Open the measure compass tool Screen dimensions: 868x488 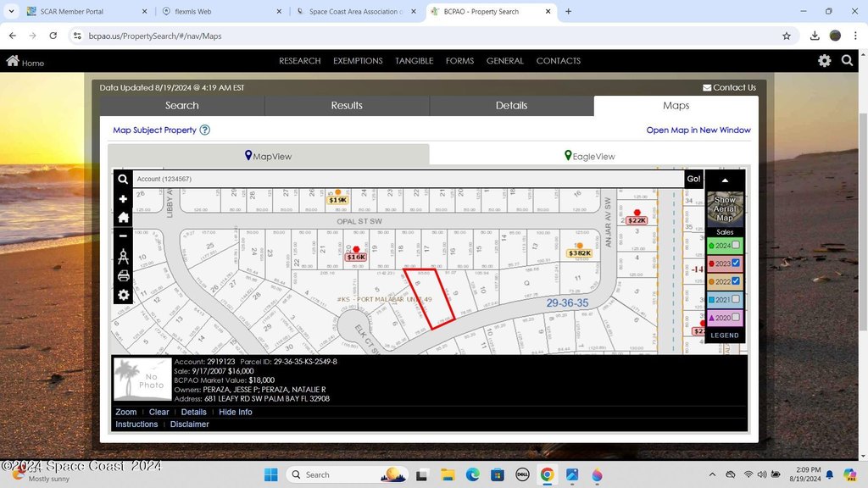tap(123, 256)
